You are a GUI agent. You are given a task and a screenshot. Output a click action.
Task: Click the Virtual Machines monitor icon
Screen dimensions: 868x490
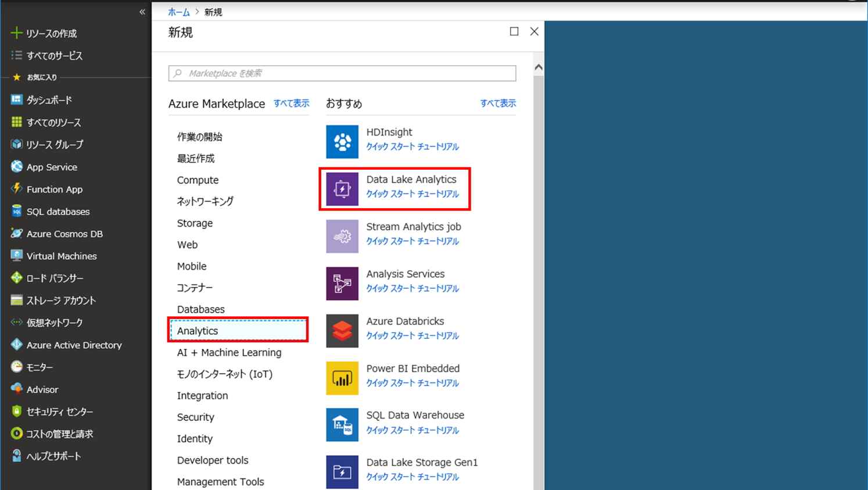(16, 256)
